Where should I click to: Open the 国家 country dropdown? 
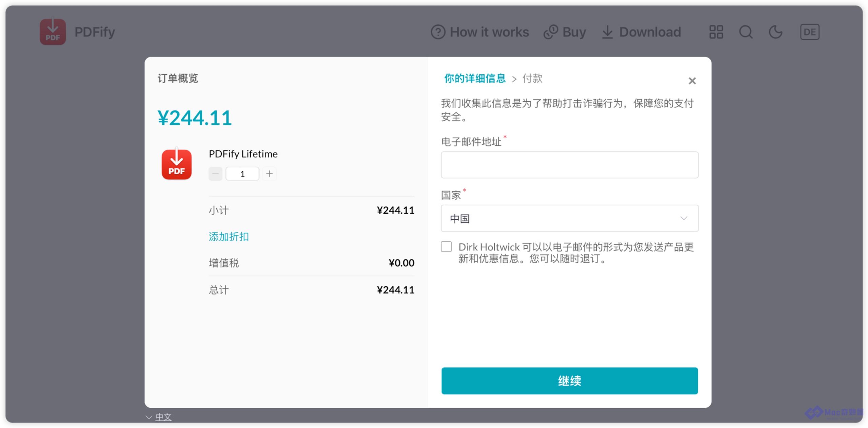tap(569, 219)
